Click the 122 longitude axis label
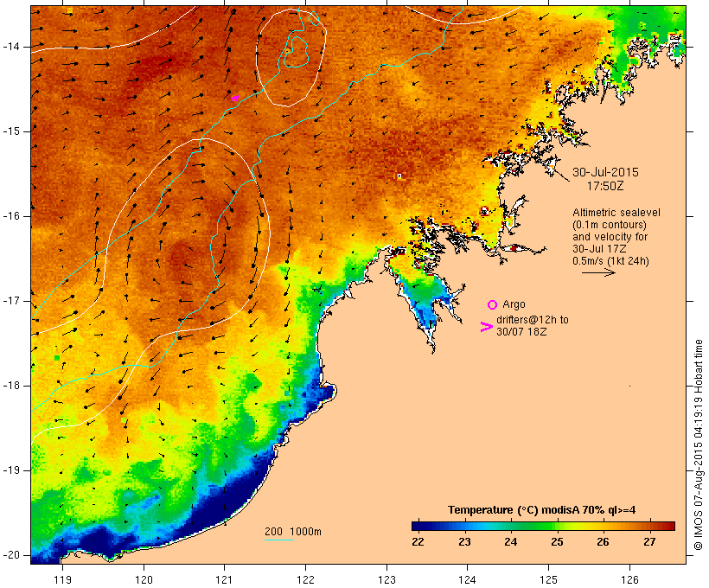Image resolution: width=709 pixels, height=588 pixels. pyautogui.click(x=306, y=579)
